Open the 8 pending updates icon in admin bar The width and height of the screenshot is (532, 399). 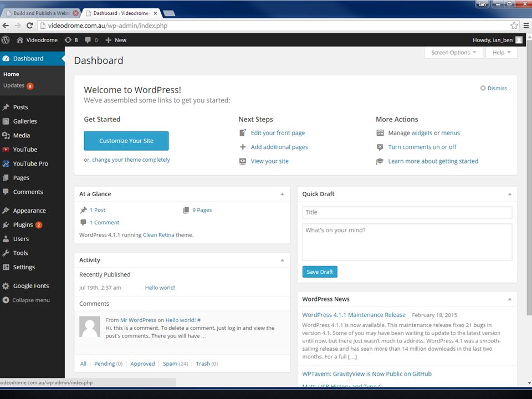(x=68, y=40)
